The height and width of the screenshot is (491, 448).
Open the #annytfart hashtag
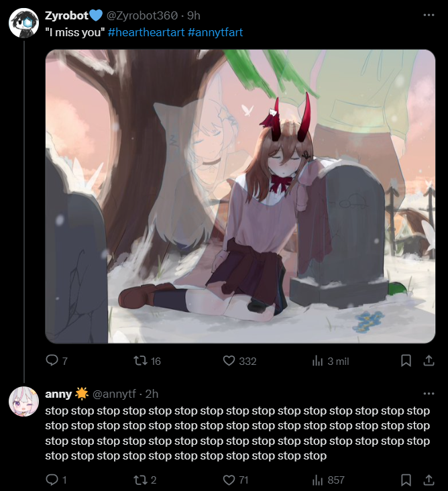tap(215, 32)
